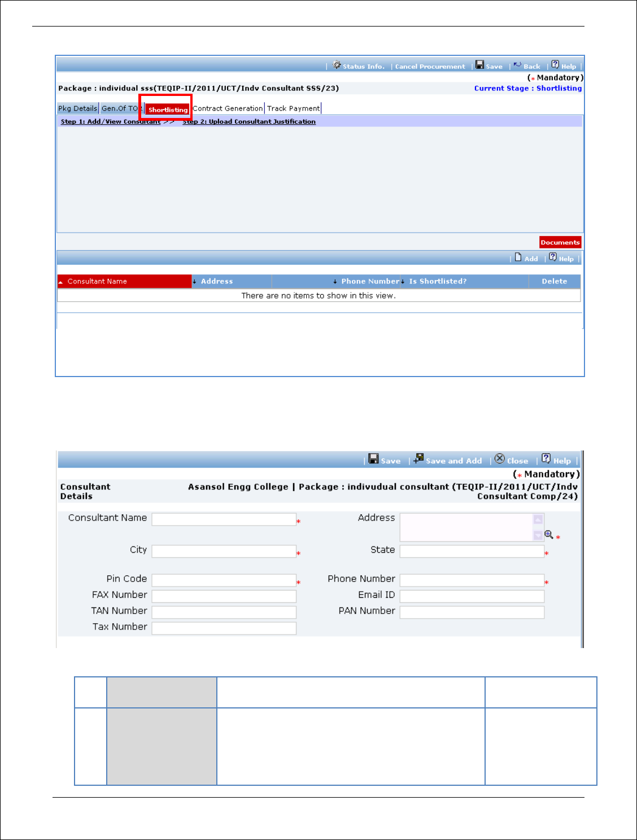This screenshot has height=840, width=637.
Task: Click Help icon above consultant table
Action: (x=553, y=257)
